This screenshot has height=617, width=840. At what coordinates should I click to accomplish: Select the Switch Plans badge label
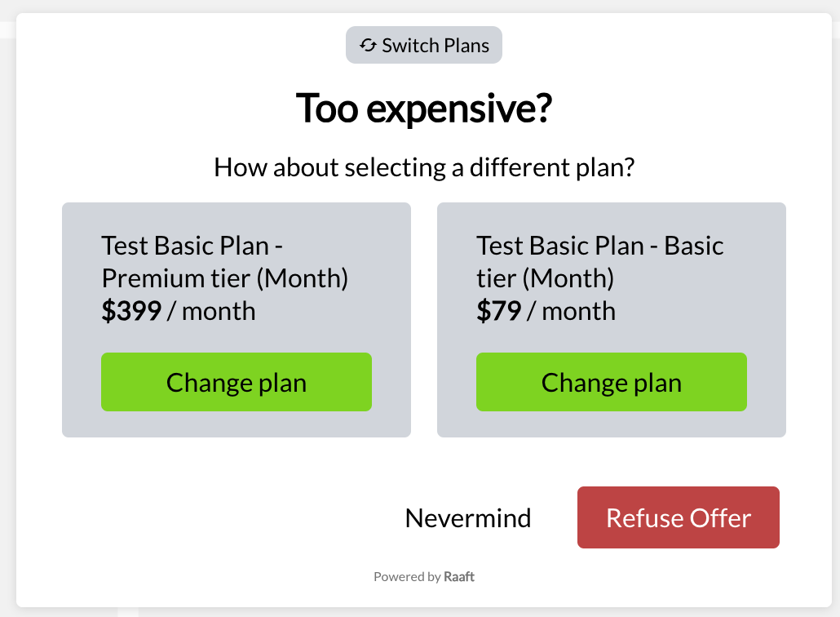[424, 45]
